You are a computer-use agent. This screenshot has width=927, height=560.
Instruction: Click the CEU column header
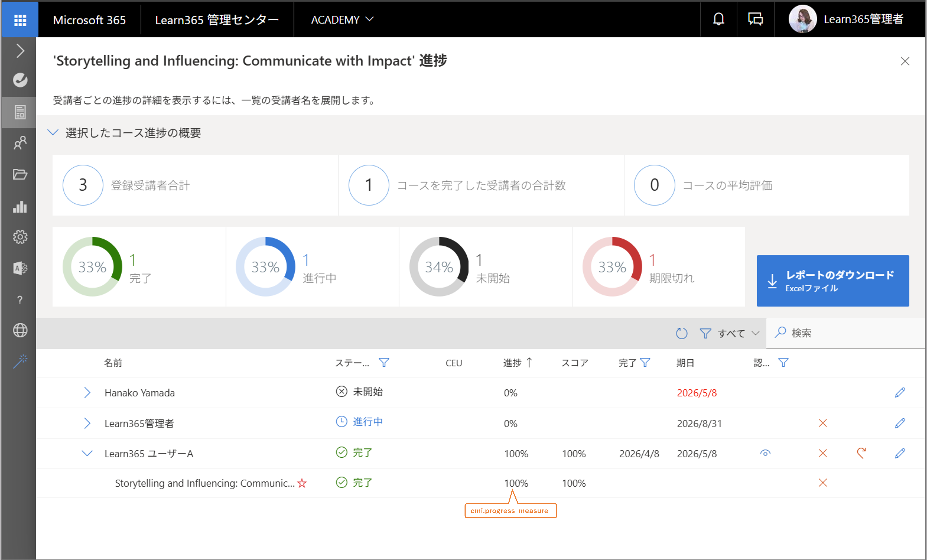(454, 363)
